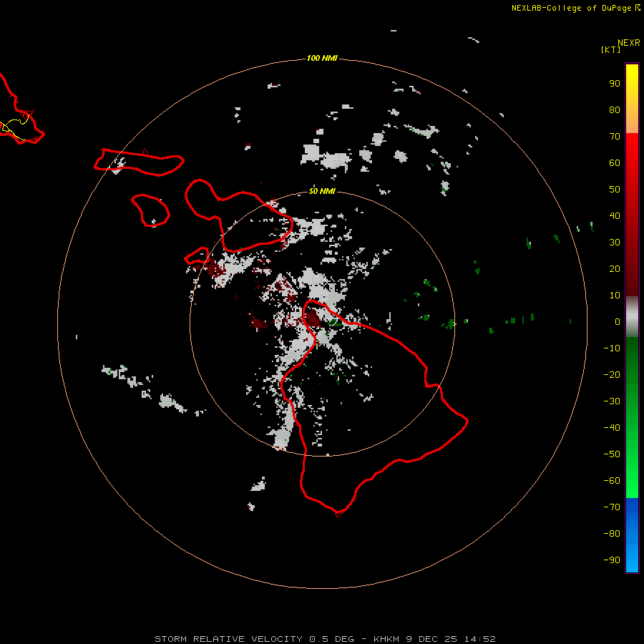The width and height of the screenshot is (644, 644).
Task: Click the 20 value on the velocity scale
Action: 615,268
